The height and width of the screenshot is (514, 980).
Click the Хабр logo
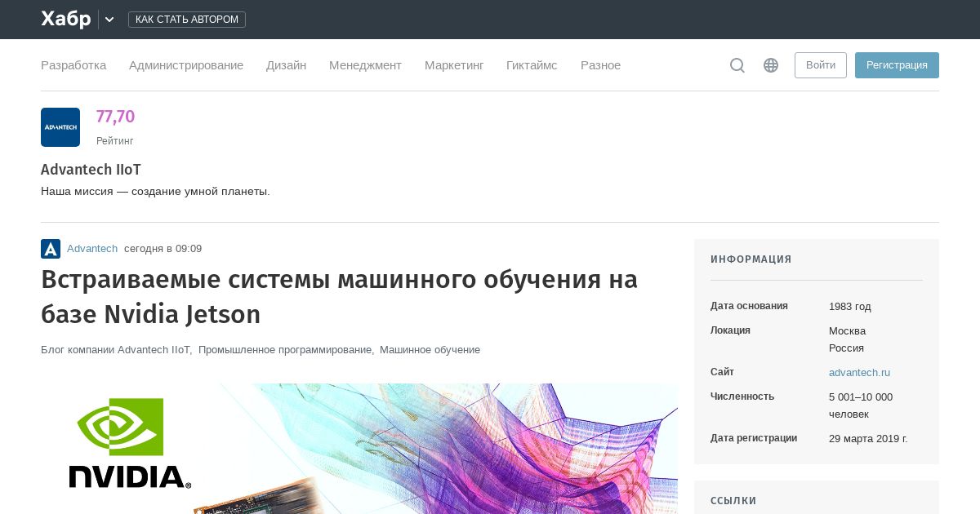(66, 19)
